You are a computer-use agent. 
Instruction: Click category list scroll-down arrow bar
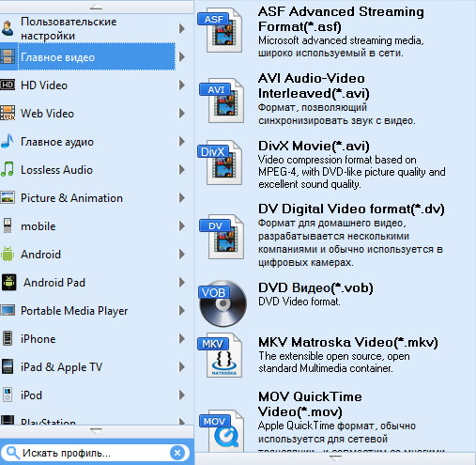(97, 431)
